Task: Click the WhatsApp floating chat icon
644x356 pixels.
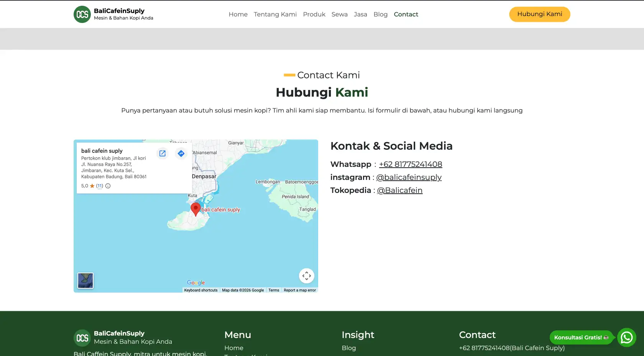Action: click(x=627, y=337)
